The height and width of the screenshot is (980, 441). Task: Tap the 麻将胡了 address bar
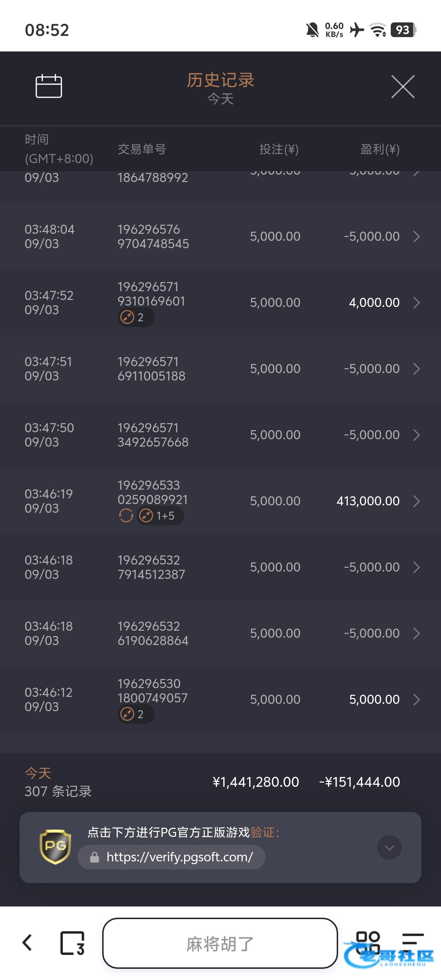220,943
